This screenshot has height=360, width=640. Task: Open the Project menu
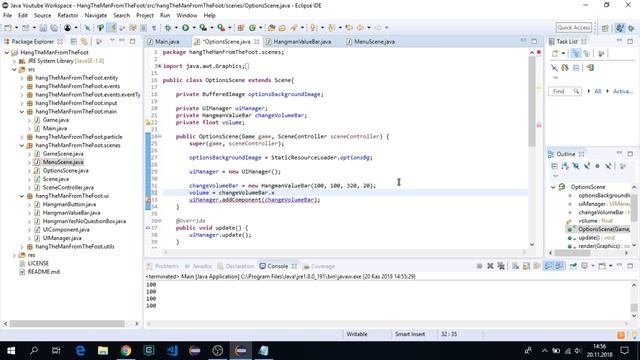tap(144, 16)
